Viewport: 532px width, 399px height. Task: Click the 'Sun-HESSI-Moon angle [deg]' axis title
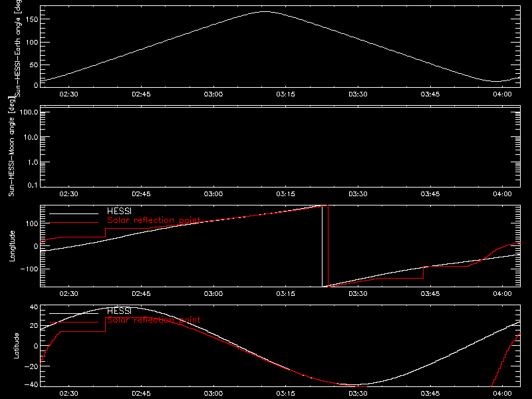pos(11,146)
